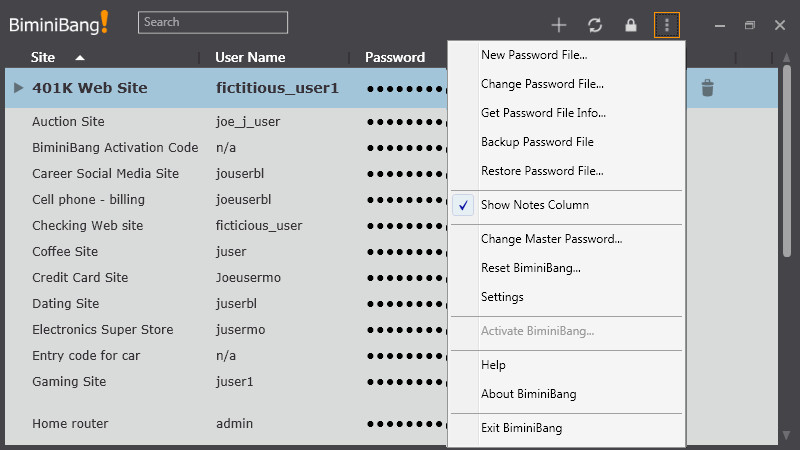
Task: Select the Auction Site row
Action: 68,121
